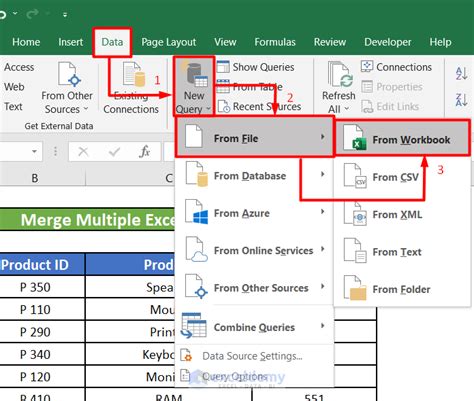Select From Workbook with Excel icon
Screen dimensions: 474x401
[403, 138]
